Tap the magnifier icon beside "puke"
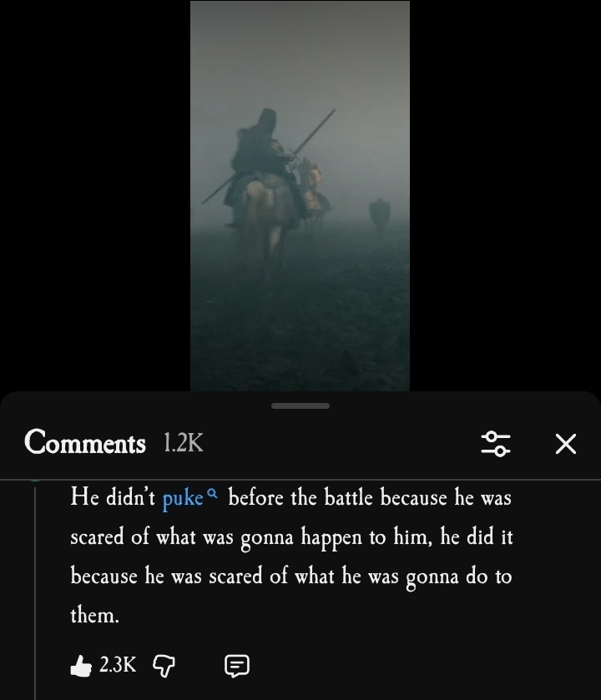 213,494
